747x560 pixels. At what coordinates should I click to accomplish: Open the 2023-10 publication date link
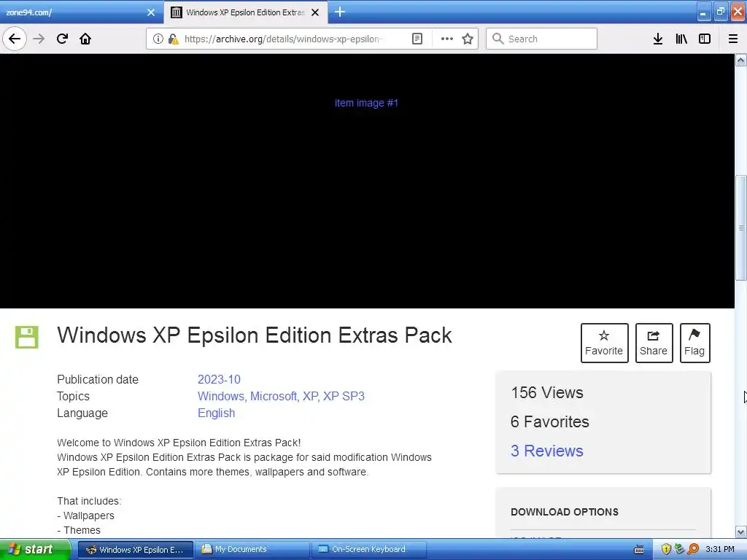coord(219,379)
